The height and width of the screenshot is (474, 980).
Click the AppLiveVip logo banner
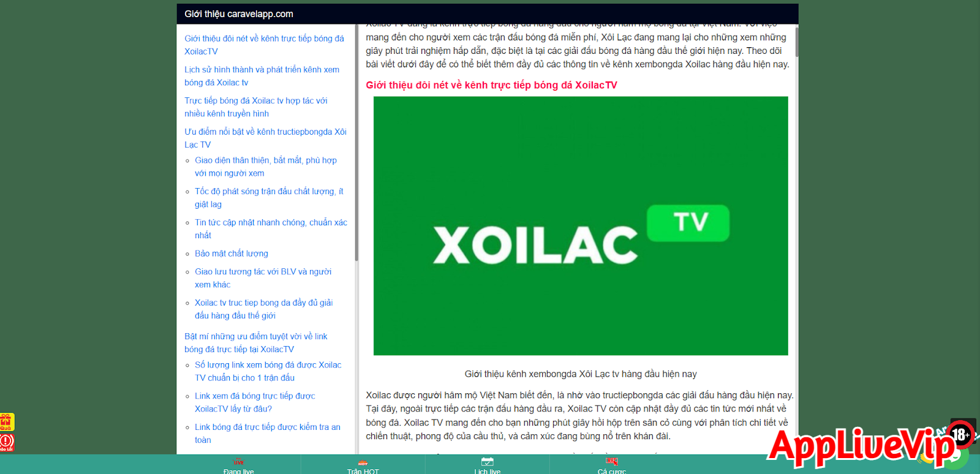858,446
